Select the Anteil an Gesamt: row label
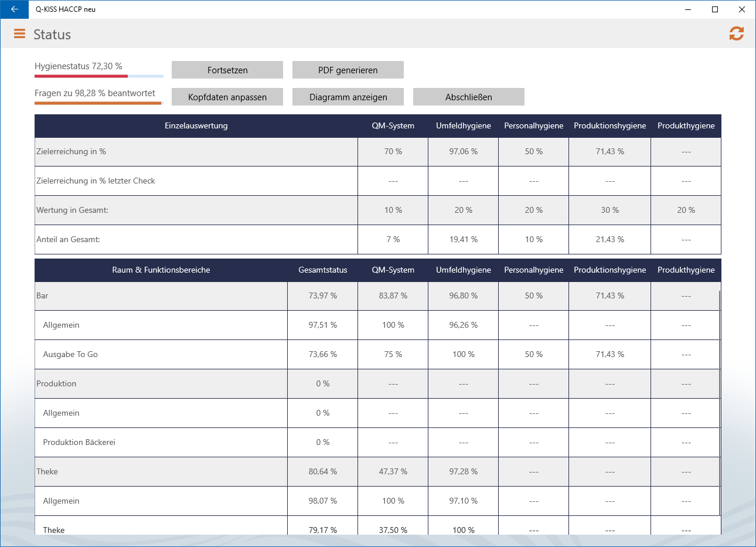This screenshot has width=756, height=547. 68,239
